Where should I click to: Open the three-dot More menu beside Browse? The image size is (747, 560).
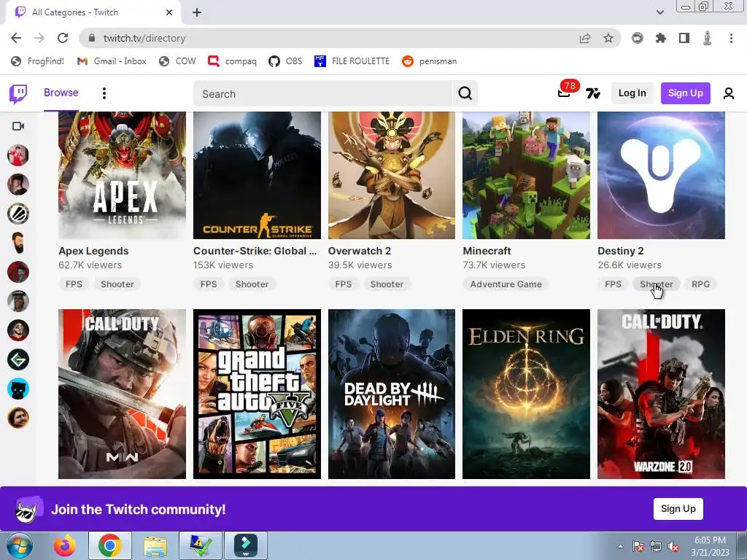[x=104, y=93]
